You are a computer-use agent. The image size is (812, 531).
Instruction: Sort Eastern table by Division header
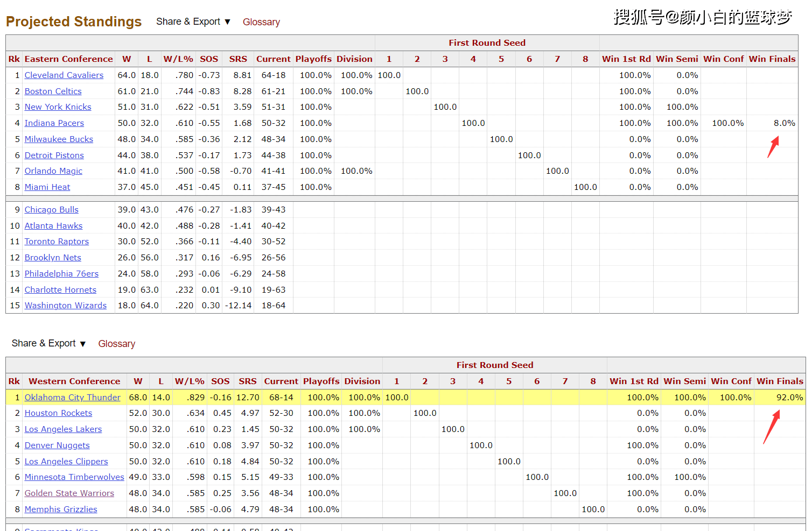coord(354,59)
